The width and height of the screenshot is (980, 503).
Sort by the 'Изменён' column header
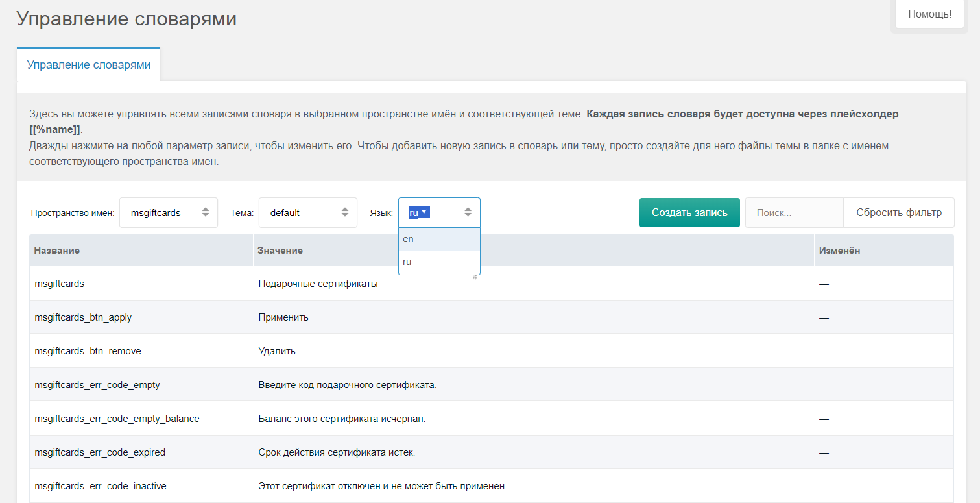839,251
